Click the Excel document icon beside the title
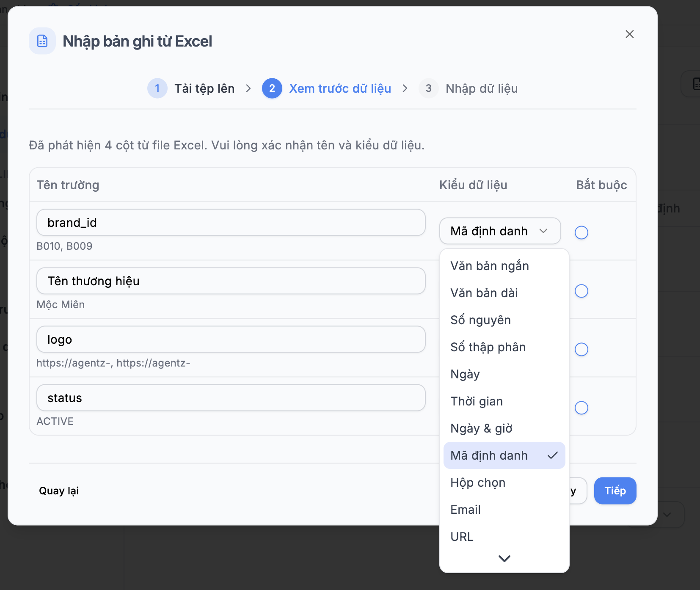Image resolution: width=700 pixels, height=590 pixels. click(42, 41)
